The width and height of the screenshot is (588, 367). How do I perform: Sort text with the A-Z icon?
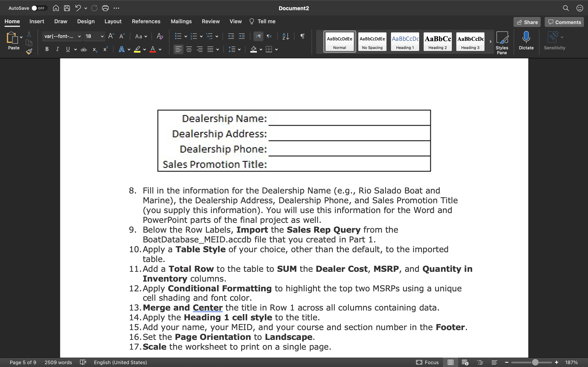click(x=285, y=36)
